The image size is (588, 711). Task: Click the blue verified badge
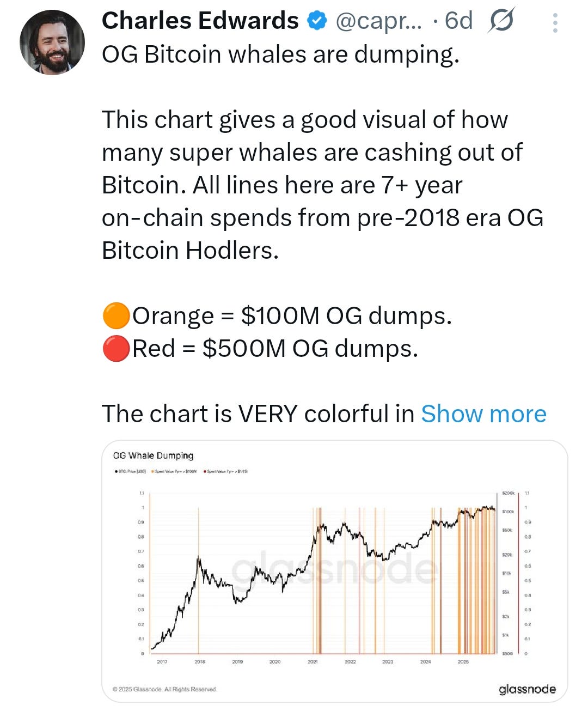pos(317,21)
